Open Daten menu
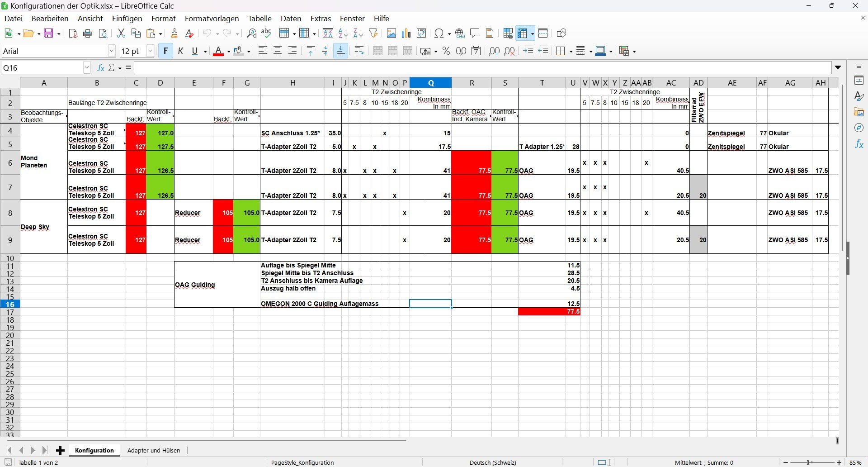 (291, 19)
